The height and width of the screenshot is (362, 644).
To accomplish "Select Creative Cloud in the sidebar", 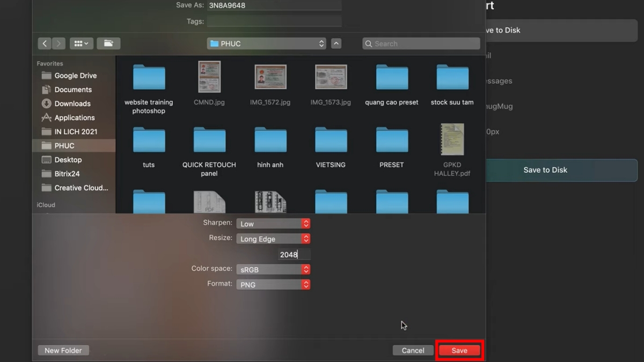I will tap(74, 188).
